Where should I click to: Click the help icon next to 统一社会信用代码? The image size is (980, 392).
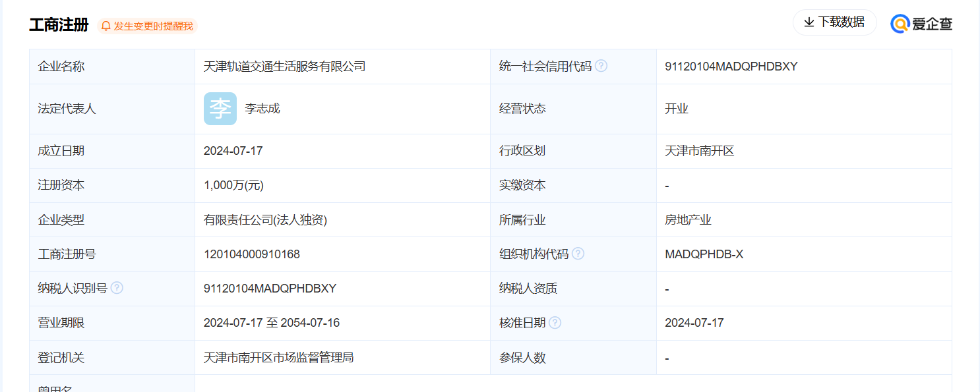(x=601, y=65)
